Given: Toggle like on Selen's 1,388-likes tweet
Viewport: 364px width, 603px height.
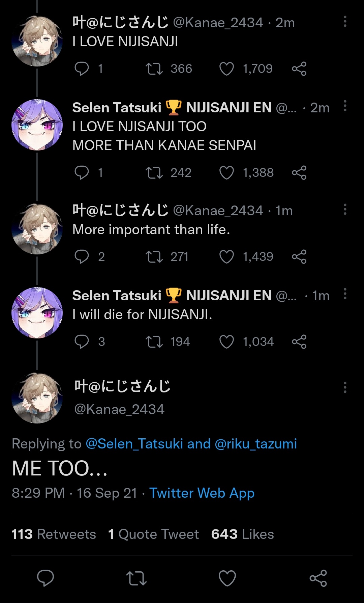Looking at the screenshot, I should 226,173.
